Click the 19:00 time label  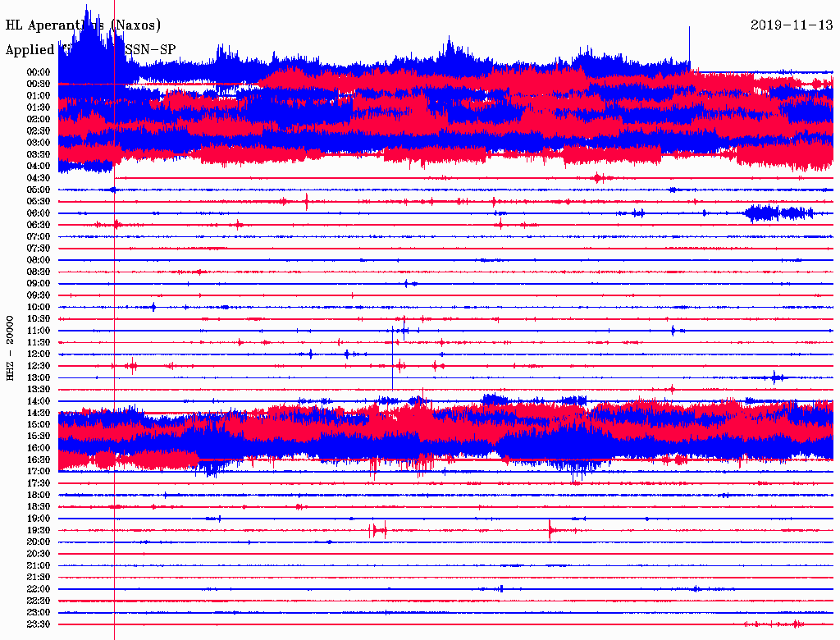click(39, 519)
